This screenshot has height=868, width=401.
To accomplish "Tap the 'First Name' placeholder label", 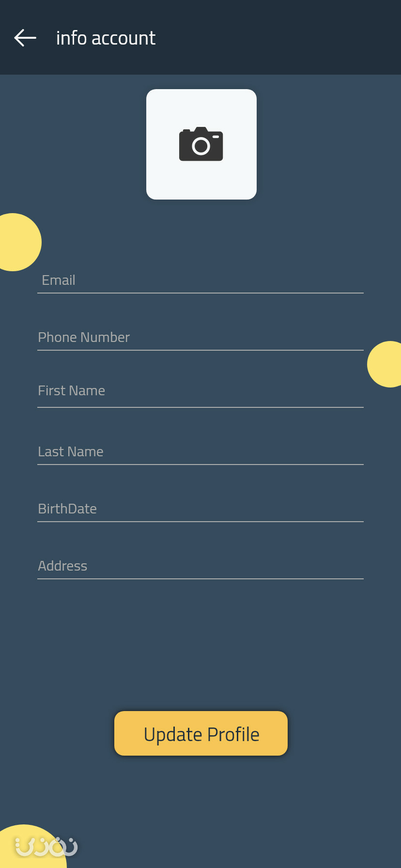I will click(71, 390).
